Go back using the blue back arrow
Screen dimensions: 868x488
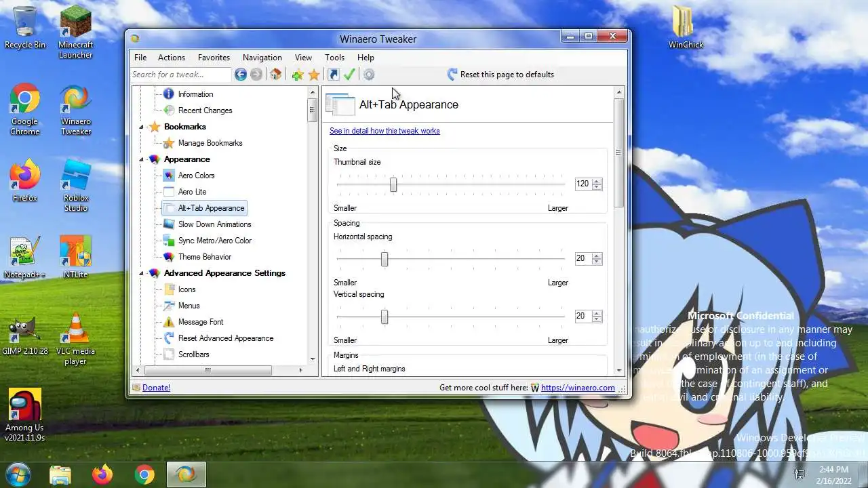[241, 75]
